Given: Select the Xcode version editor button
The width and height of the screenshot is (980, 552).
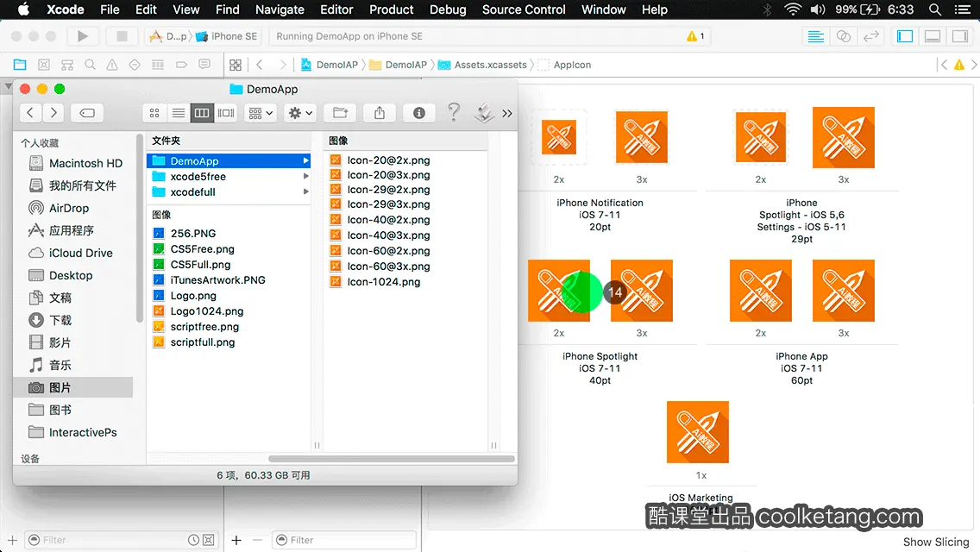Looking at the screenshot, I should coord(870,36).
